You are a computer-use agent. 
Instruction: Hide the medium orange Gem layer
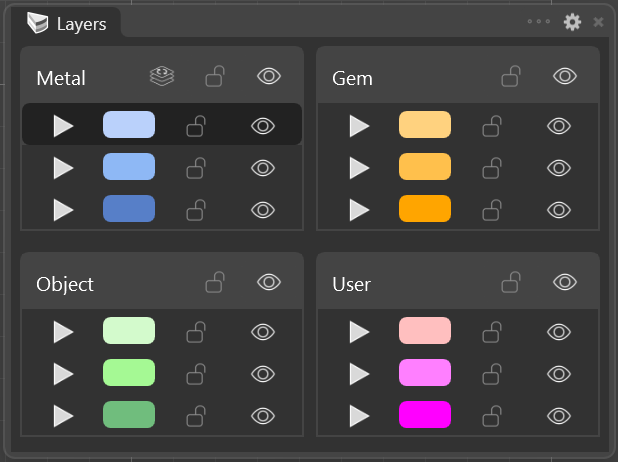tap(559, 168)
